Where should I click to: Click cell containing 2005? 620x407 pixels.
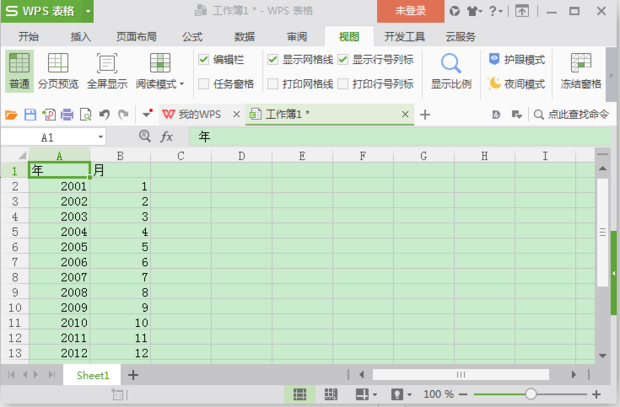point(59,247)
